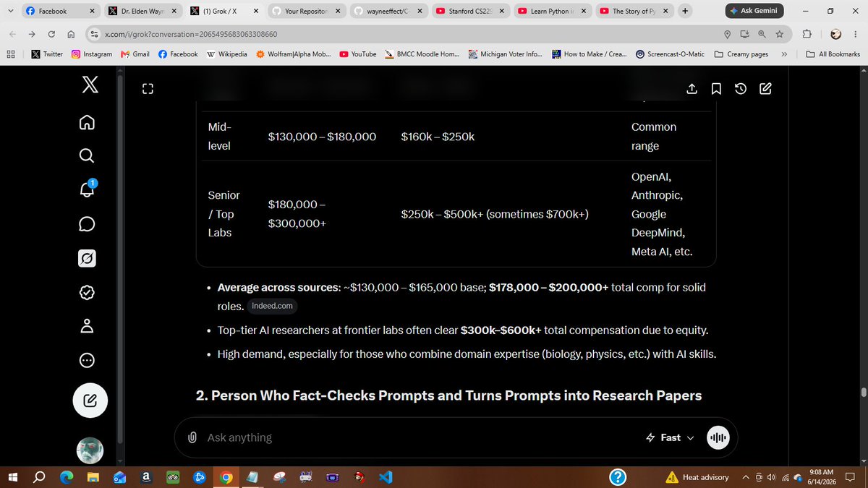Image resolution: width=868 pixels, height=488 pixels.
Task: Open Microsoft Edge from the taskbar
Action: point(67,477)
